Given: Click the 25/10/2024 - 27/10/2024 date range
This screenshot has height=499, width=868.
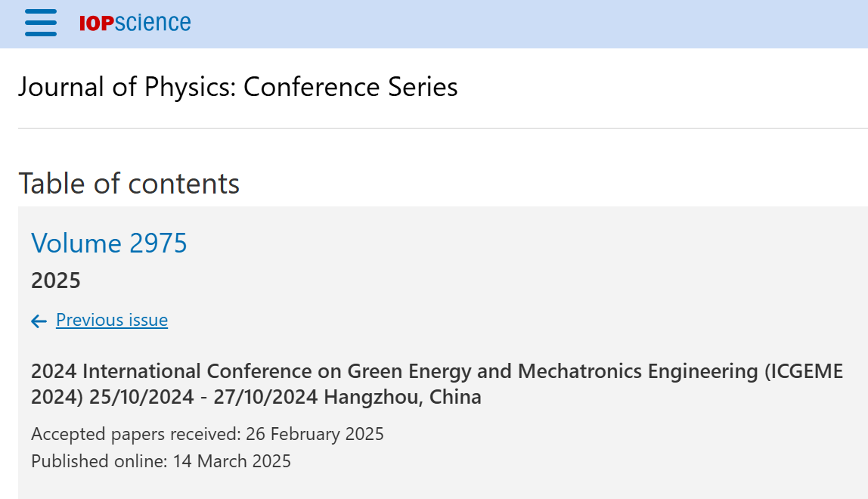Looking at the screenshot, I should tap(203, 397).
